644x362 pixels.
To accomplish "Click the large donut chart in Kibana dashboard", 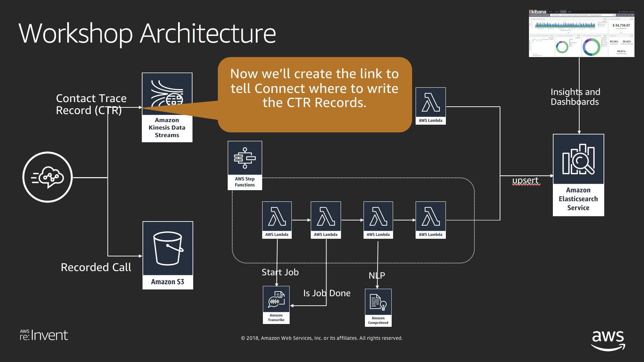I will click(592, 47).
